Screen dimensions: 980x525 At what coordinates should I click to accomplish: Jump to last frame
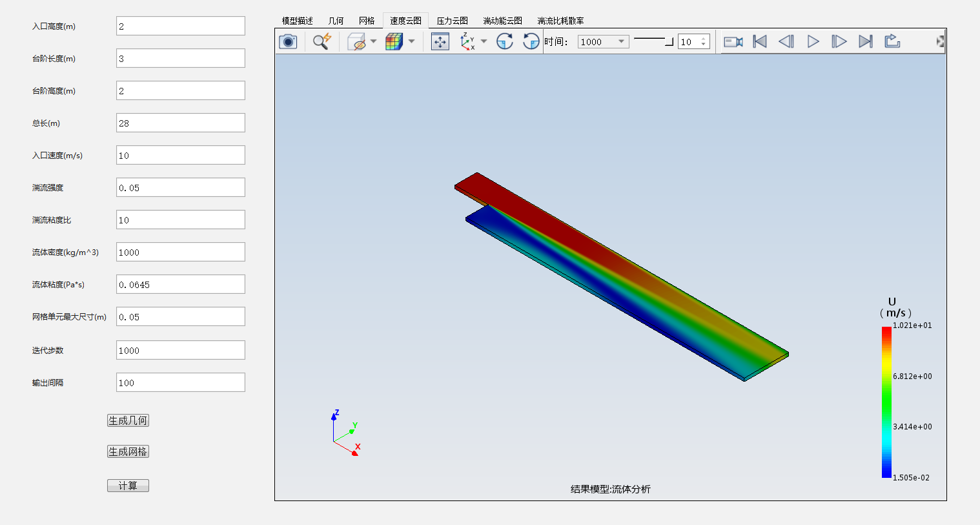click(x=866, y=42)
